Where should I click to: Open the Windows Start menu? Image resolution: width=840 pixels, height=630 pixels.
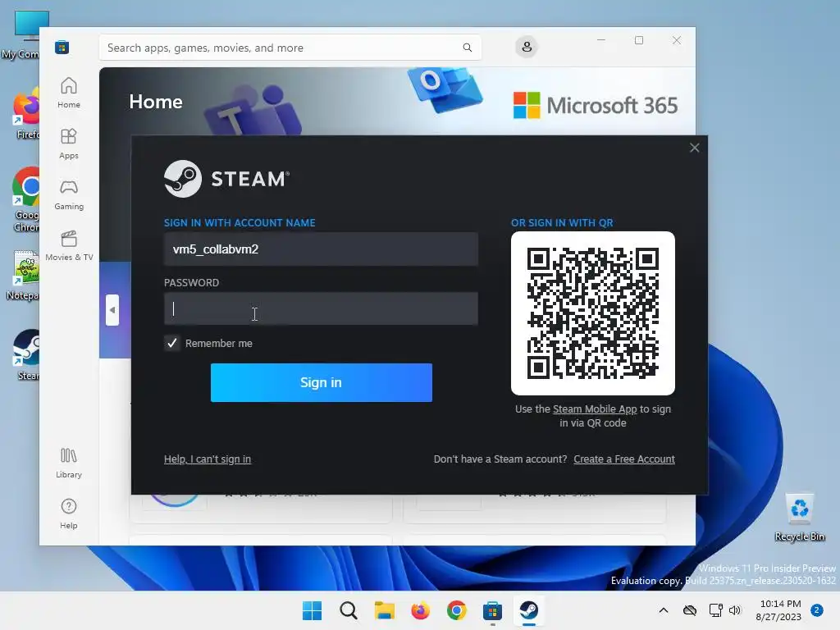[312, 610]
